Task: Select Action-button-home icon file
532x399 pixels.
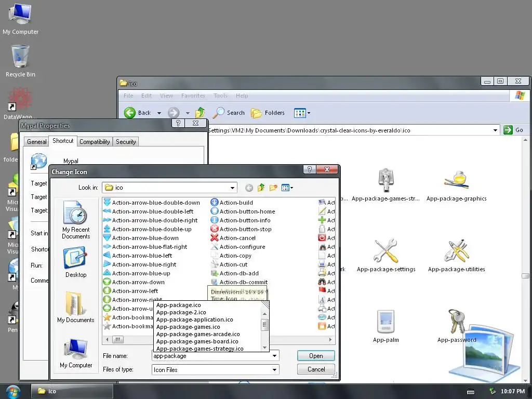Action: (243, 211)
